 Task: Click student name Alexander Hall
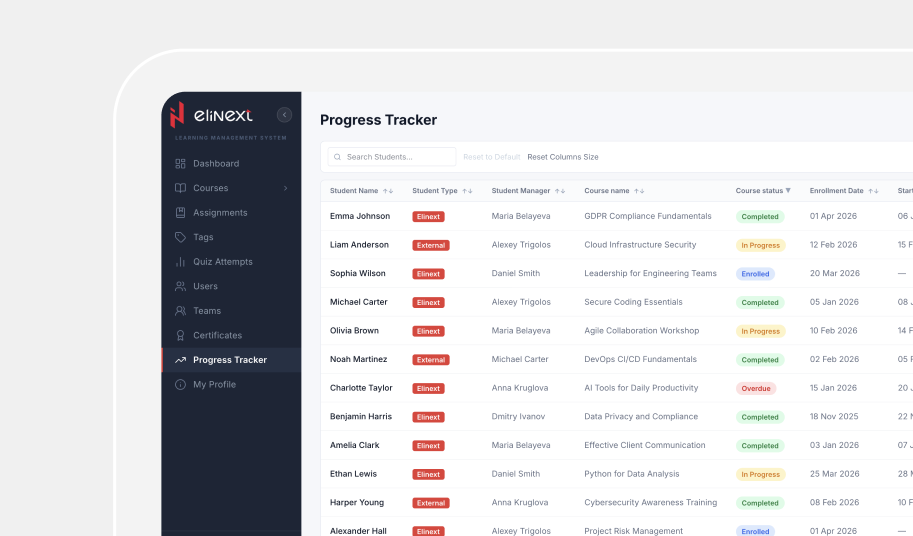click(x=358, y=531)
